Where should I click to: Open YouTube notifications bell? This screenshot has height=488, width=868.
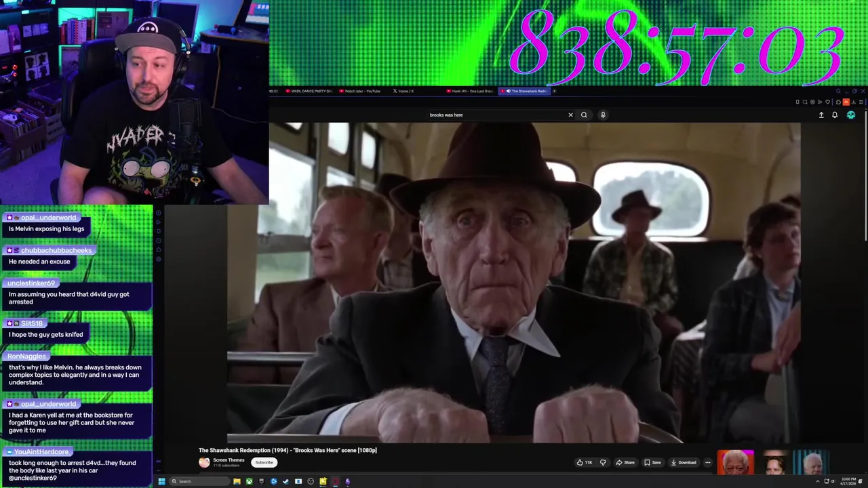[x=835, y=115]
